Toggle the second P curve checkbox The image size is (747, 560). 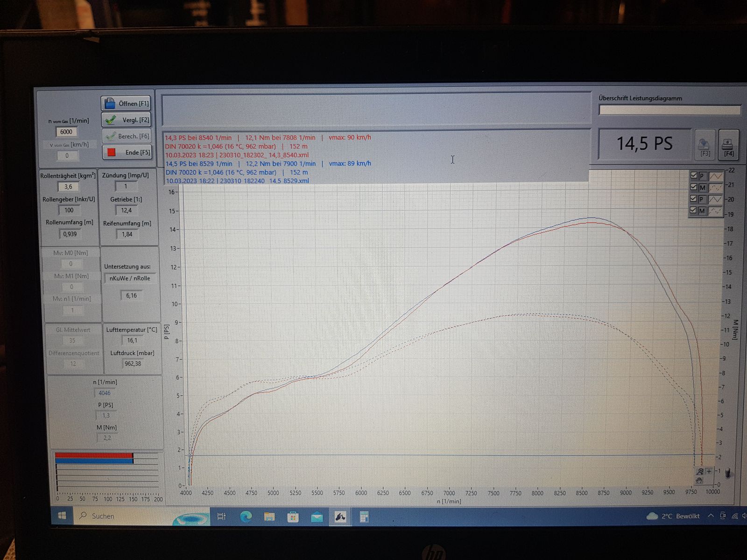(694, 199)
